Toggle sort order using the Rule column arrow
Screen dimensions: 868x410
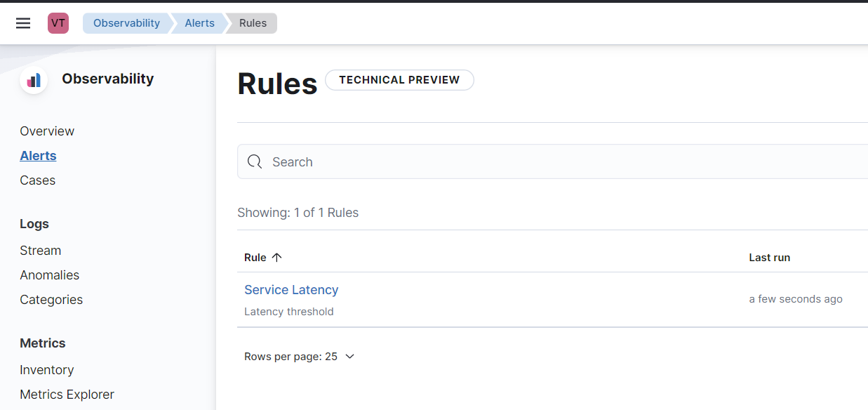point(278,257)
